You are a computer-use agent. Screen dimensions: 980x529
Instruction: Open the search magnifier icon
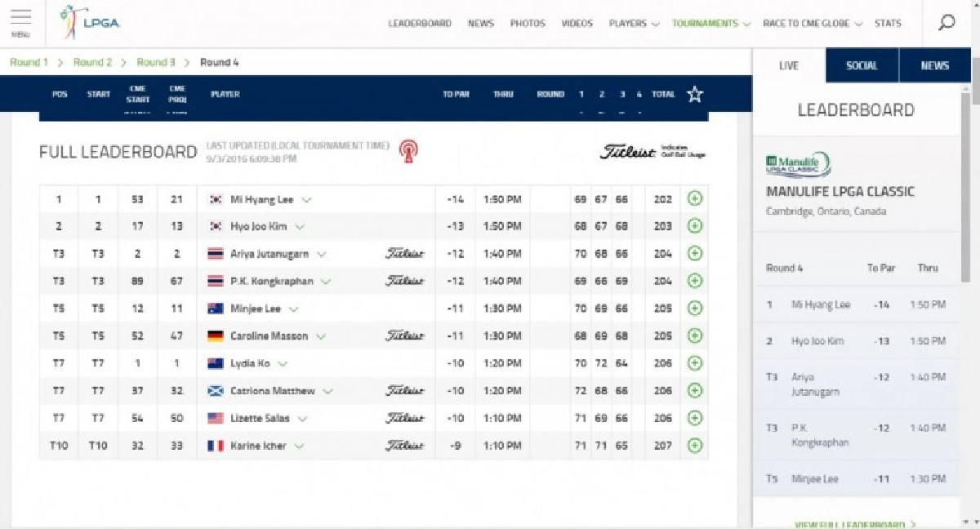(x=947, y=23)
